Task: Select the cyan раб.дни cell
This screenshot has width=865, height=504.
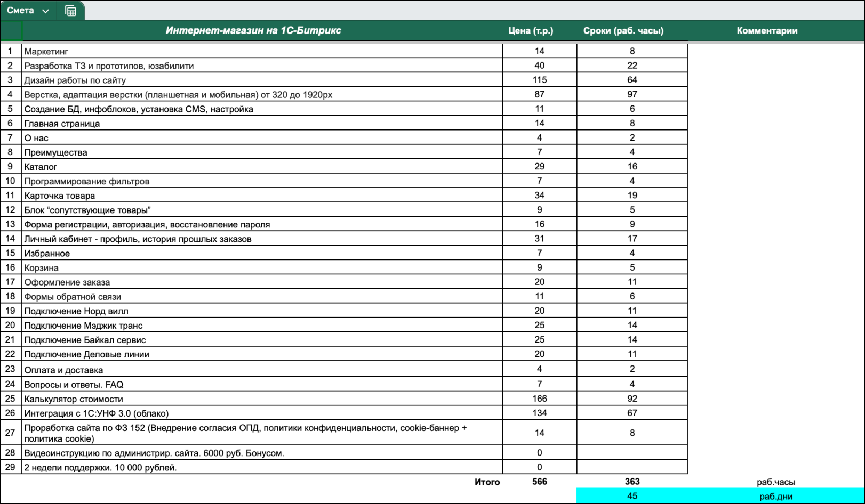Action: [775, 497]
